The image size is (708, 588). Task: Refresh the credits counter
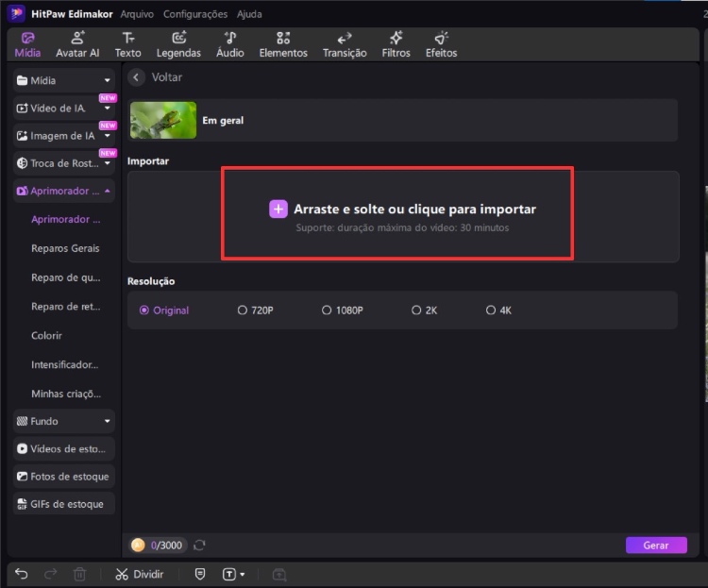[x=199, y=546]
